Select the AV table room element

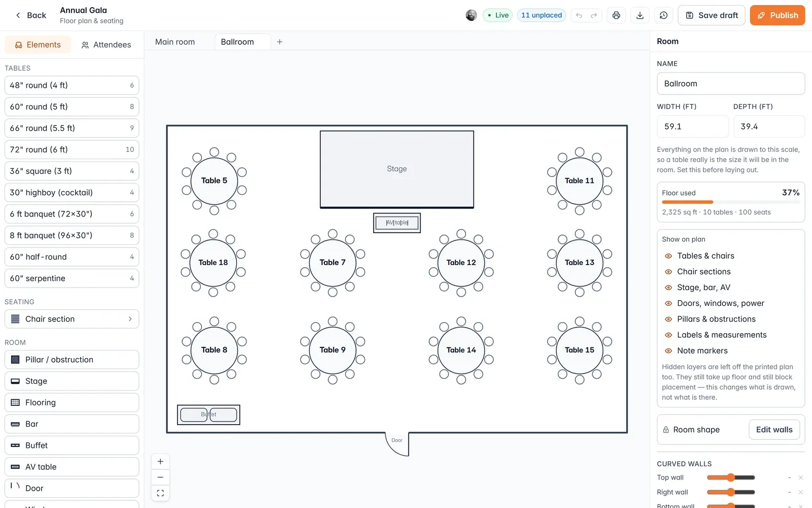[72, 467]
